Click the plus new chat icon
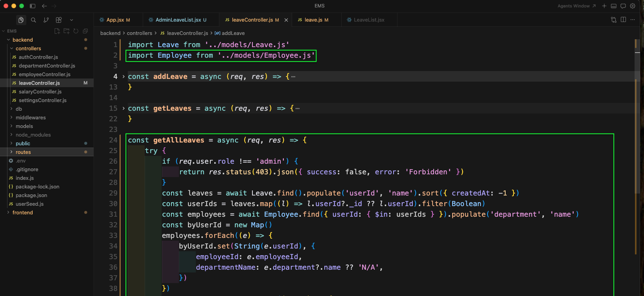The height and width of the screenshot is (296, 644). (604, 6)
